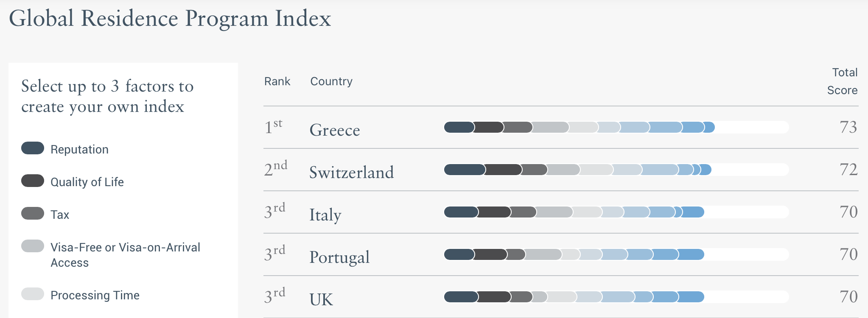Open the Portugal country entry
Screen dimensions: 868x318
339,257
